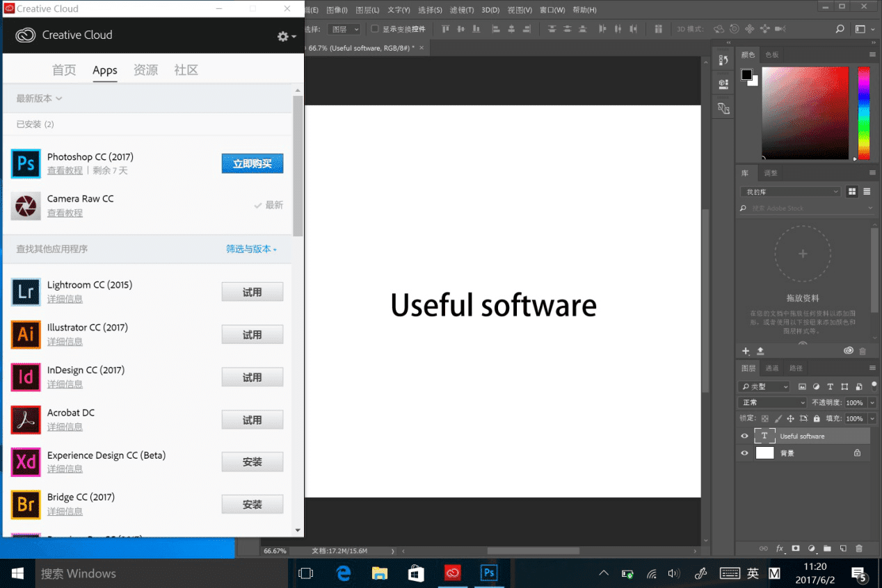Open the 我的库 library dropdown
The height and width of the screenshot is (588, 882).
pyautogui.click(x=791, y=192)
